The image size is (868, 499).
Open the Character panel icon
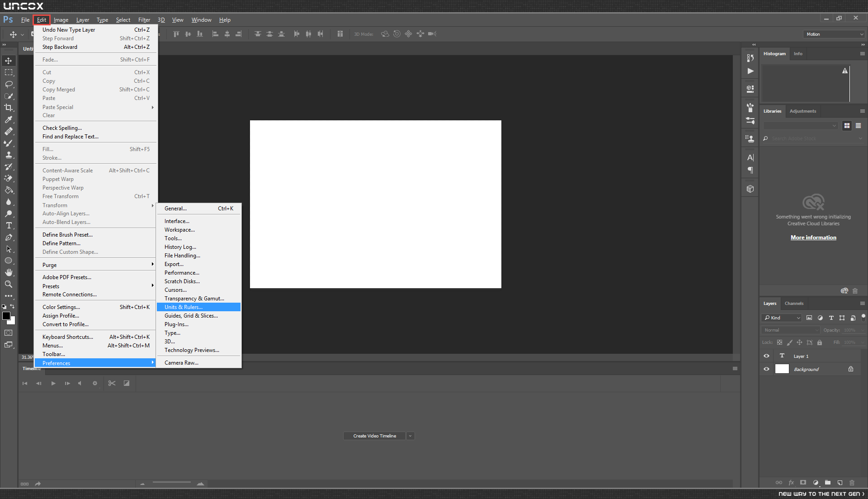tap(750, 157)
